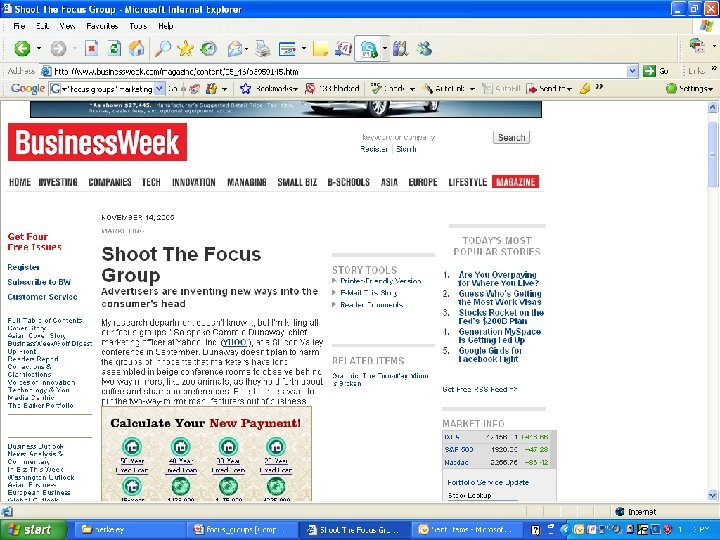Click the popups blocked toolbar icon

coord(310,88)
